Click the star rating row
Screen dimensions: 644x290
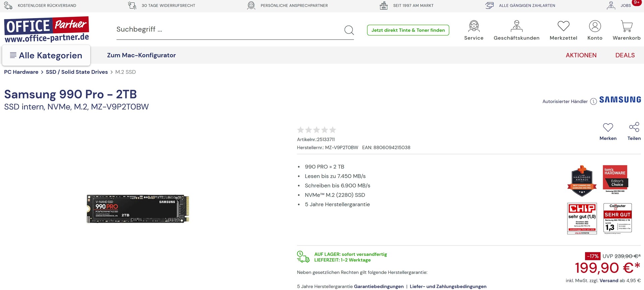point(316,130)
